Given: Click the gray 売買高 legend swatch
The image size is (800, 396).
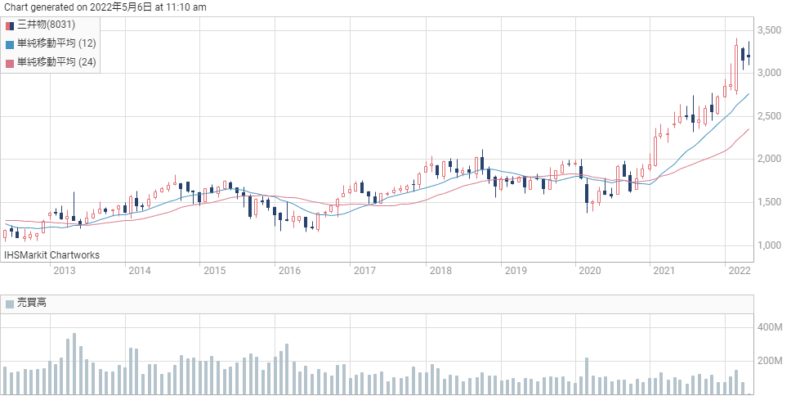Looking at the screenshot, I should click(x=10, y=304).
